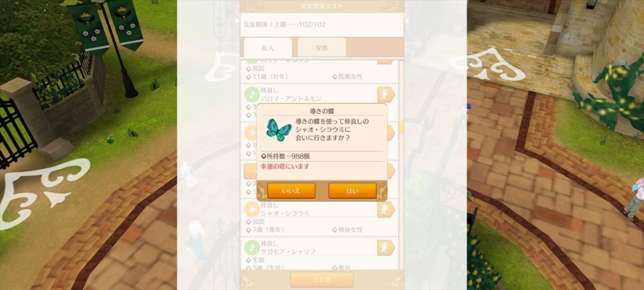Click the 交友関係 / 上限 102/102 counter field
The image size is (644, 290).
click(x=321, y=25)
